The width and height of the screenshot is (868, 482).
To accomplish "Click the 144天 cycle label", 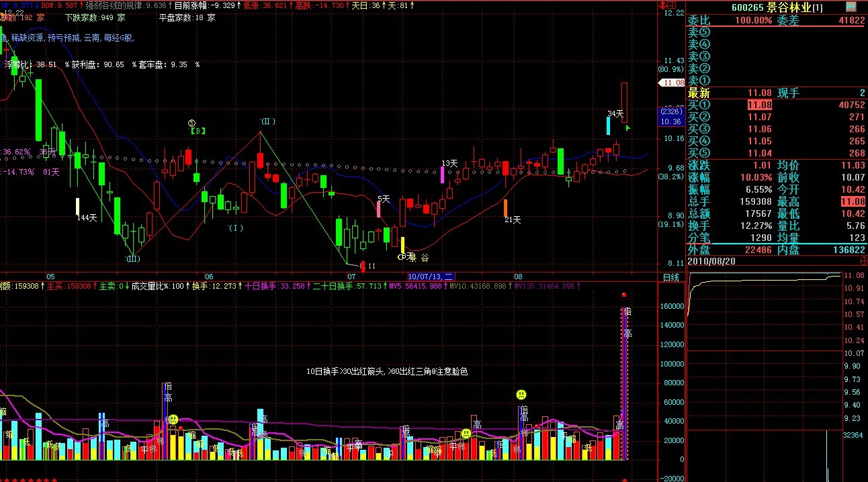I will [x=87, y=218].
